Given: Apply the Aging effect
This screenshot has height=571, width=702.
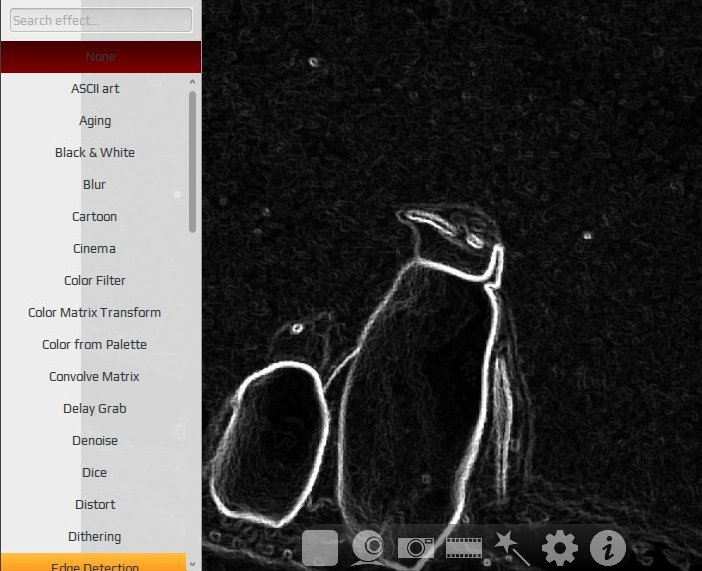Looking at the screenshot, I should point(95,121).
